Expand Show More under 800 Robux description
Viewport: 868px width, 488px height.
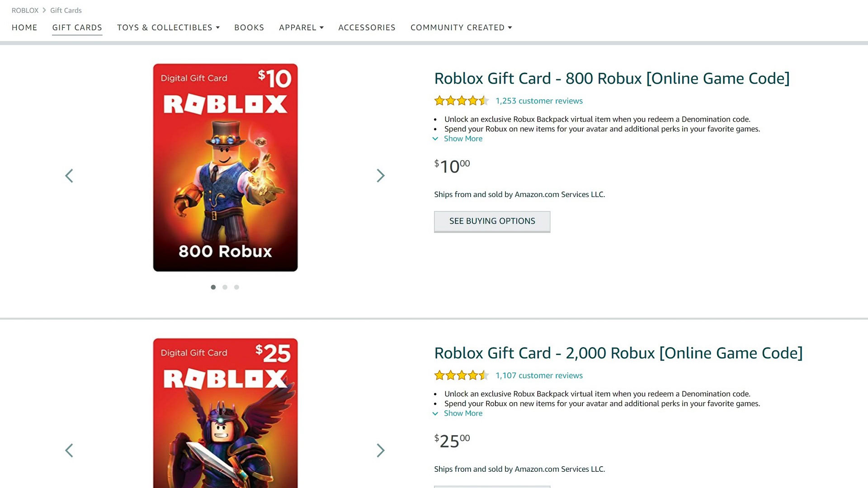tap(463, 139)
